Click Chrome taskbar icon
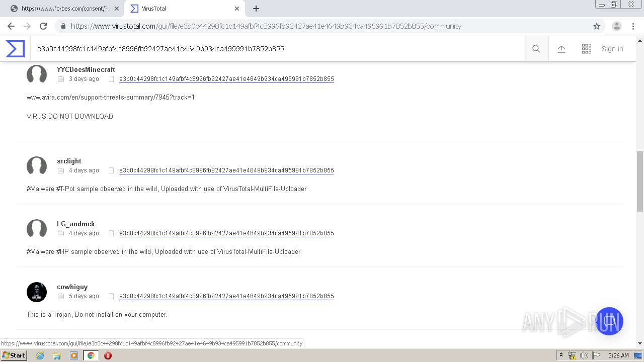The image size is (644, 362). (91, 355)
